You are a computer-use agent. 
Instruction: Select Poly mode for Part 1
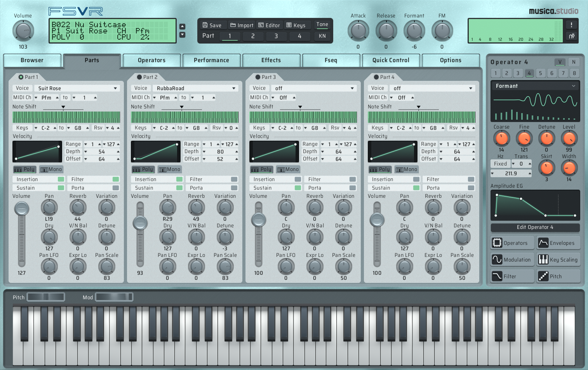tap(25, 169)
